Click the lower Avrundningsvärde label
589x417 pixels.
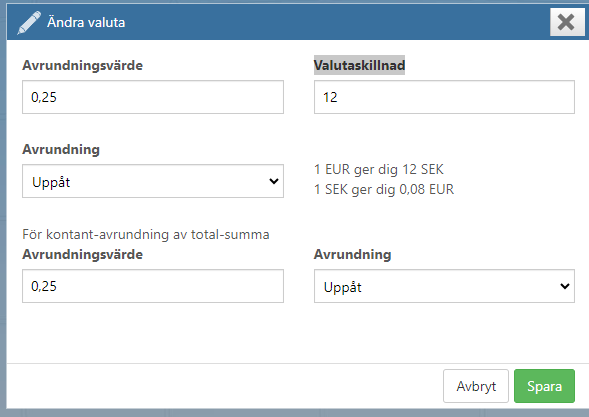[83, 254]
